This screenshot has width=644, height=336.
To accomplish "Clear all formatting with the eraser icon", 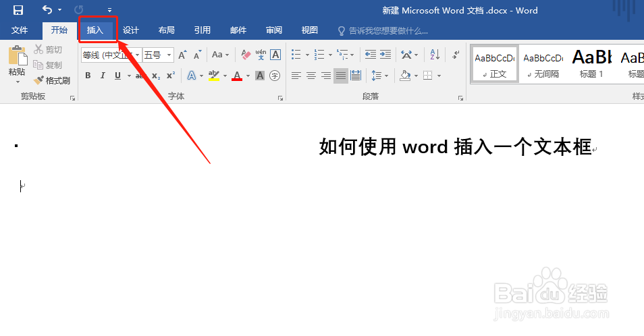I will click(246, 55).
